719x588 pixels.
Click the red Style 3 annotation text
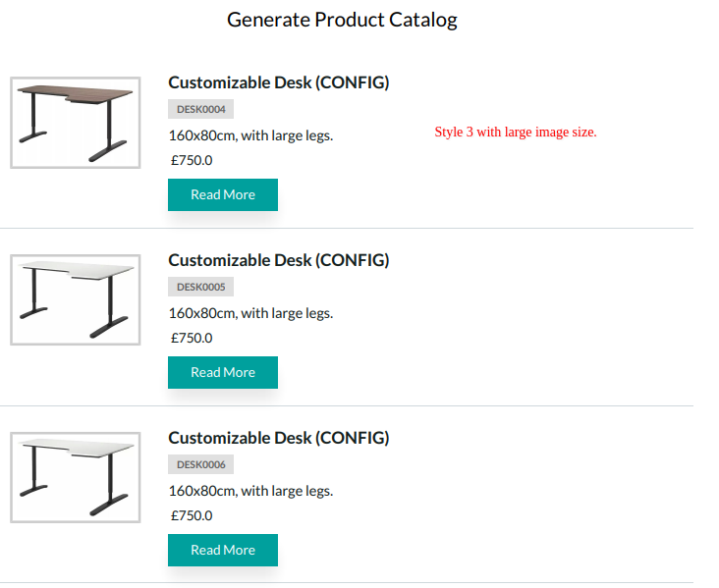click(516, 132)
